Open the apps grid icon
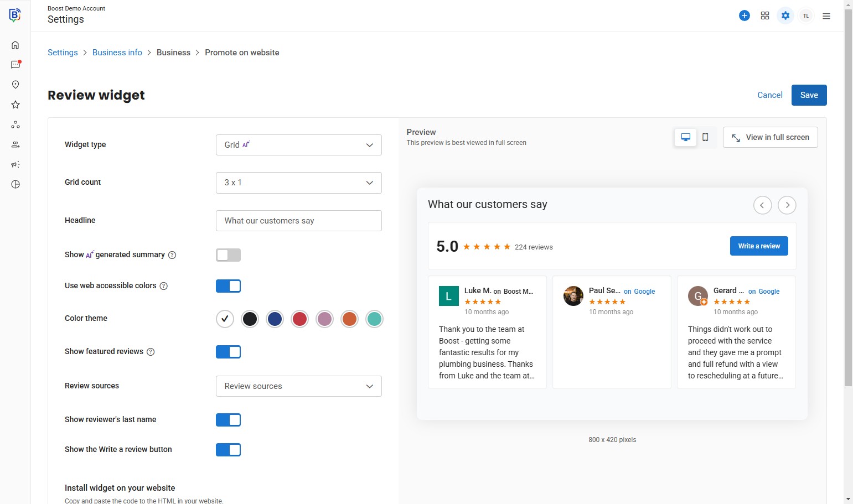The image size is (853, 504). tap(765, 15)
